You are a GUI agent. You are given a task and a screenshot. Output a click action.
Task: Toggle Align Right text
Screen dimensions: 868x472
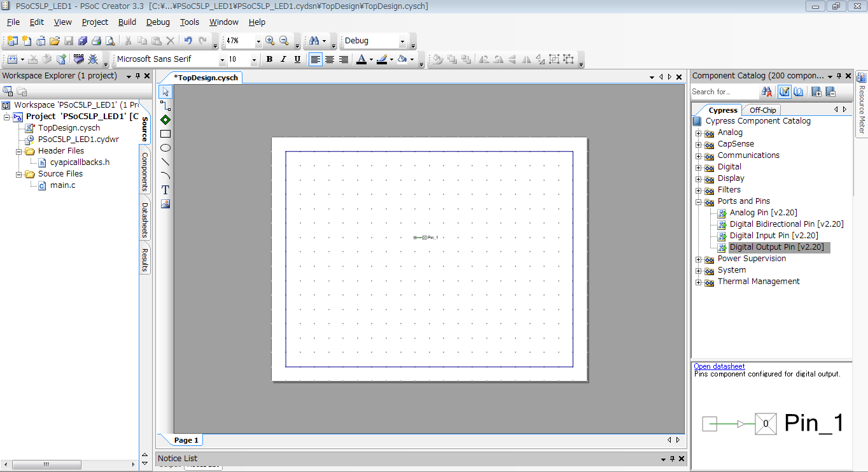tap(344, 59)
